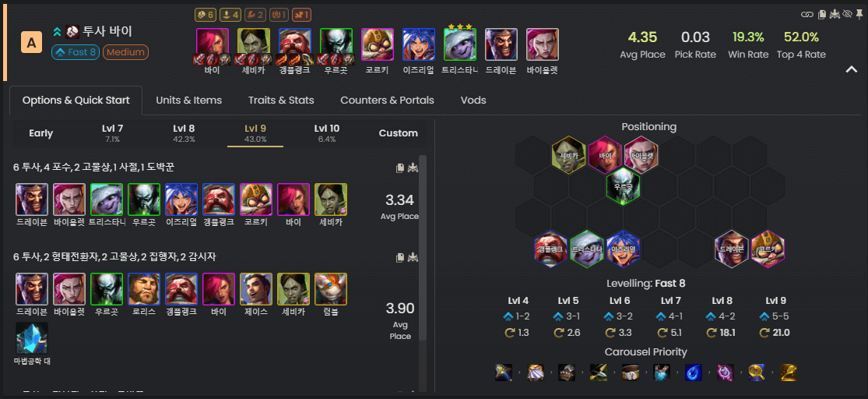Click the Fast 8 tag

coord(75,53)
